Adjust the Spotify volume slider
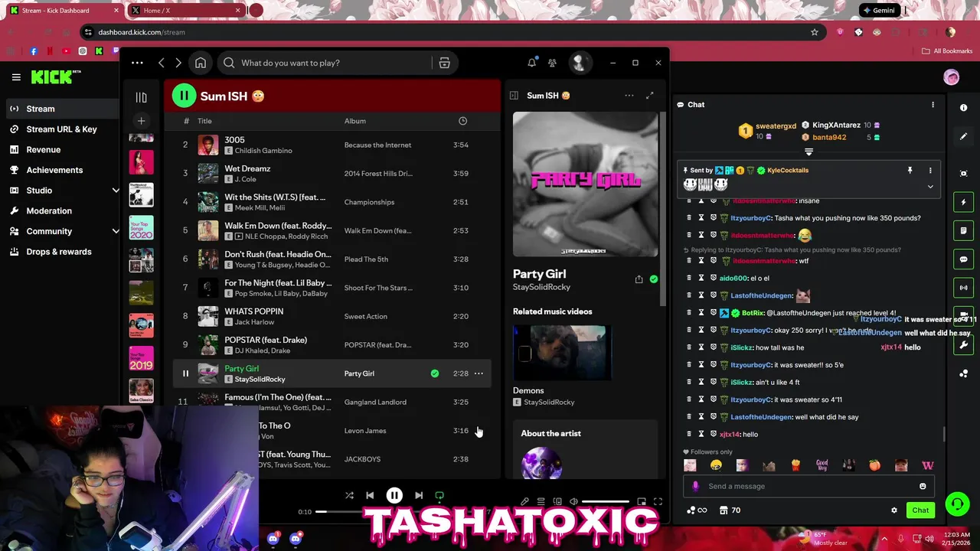The width and height of the screenshot is (980, 551). coord(606,502)
